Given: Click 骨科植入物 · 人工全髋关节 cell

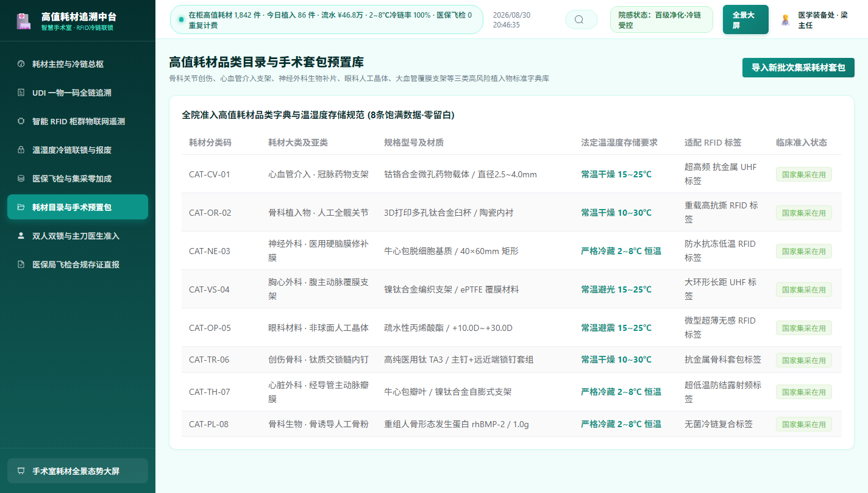Looking at the screenshot, I should [318, 213].
